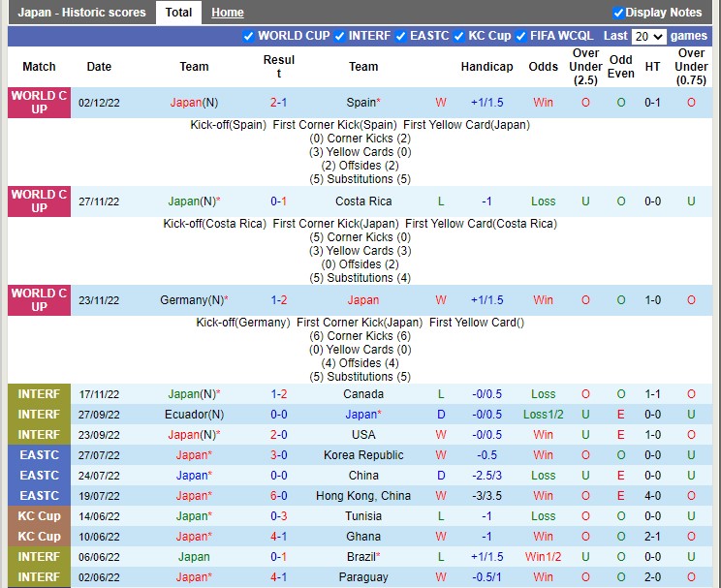Open the 6-0 result against Hong Kong
721x588 pixels.
pyautogui.click(x=279, y=496)
